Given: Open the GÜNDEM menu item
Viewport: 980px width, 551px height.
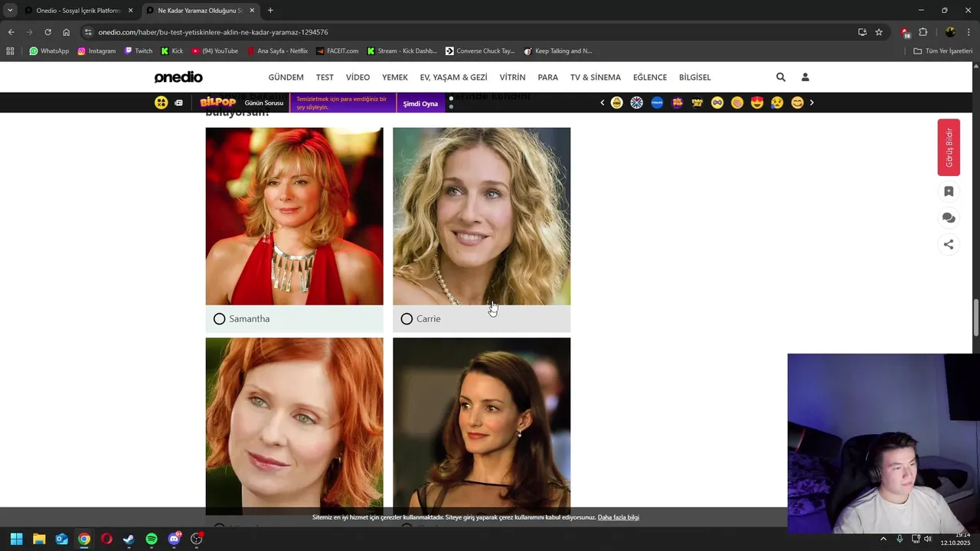Looking at the screenshot, I should pos(286,77).
